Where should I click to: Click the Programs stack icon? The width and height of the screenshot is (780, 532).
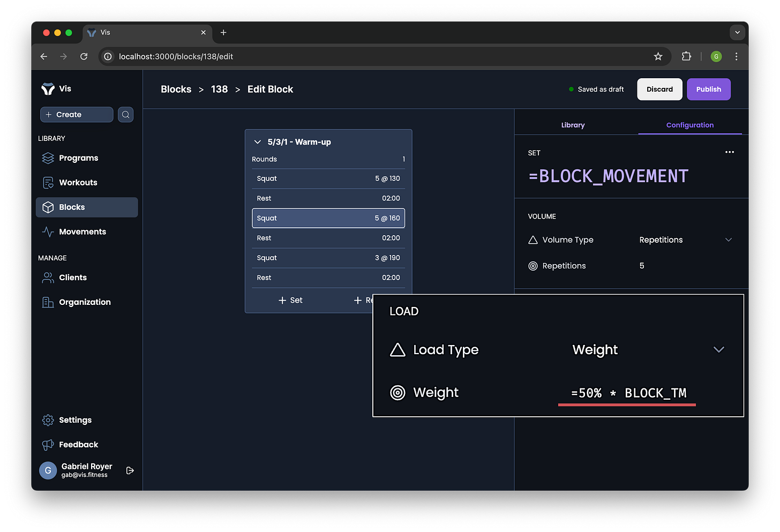[x=48, y=158]
